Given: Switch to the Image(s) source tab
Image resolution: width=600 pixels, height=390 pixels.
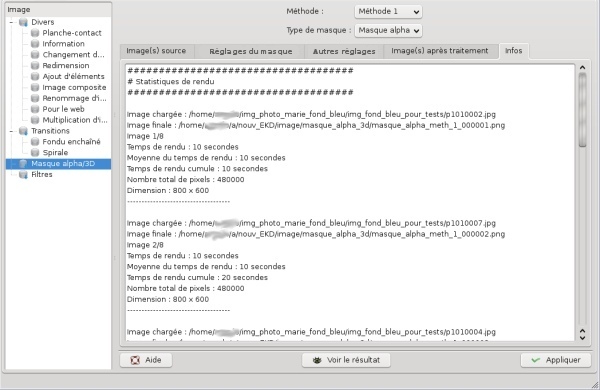Looking at the screenshot, I should coord(156,51).
